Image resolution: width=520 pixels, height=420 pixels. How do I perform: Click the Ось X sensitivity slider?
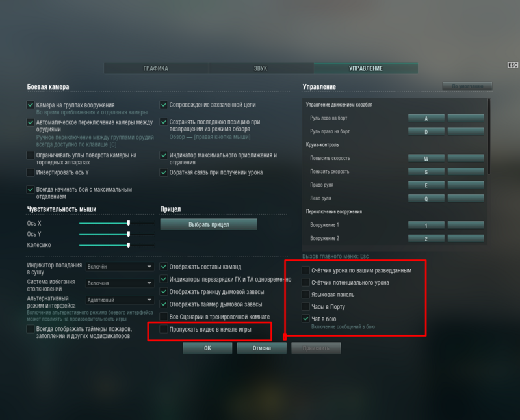pos(116,223)
